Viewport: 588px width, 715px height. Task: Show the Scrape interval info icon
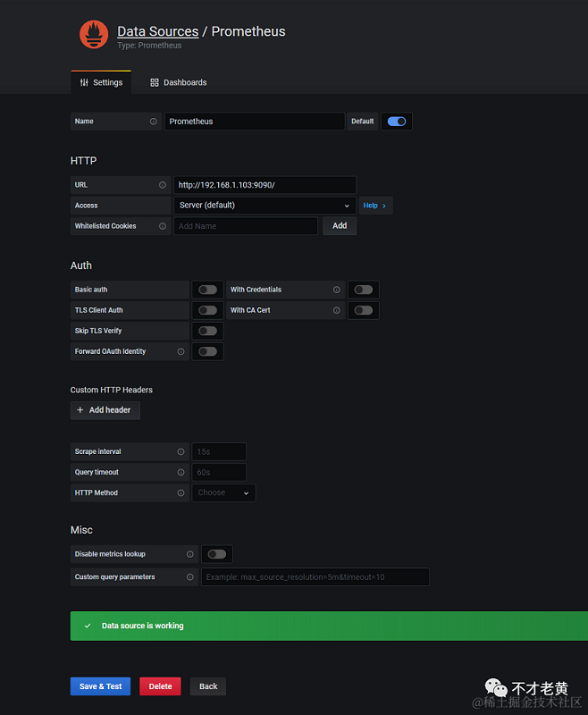[181, 452]
